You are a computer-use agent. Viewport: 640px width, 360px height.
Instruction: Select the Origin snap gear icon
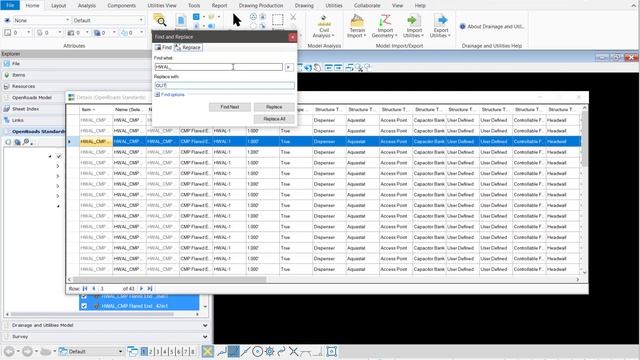(269, 351)
